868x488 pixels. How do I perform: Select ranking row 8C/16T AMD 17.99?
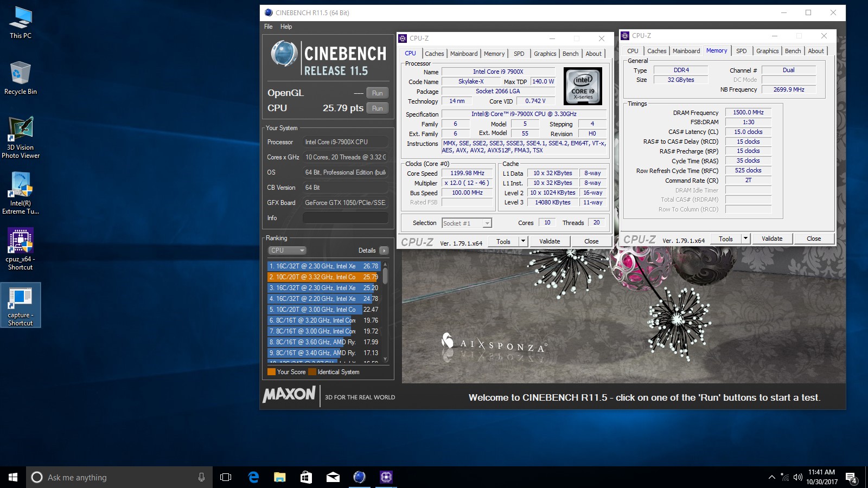(324, 342)
